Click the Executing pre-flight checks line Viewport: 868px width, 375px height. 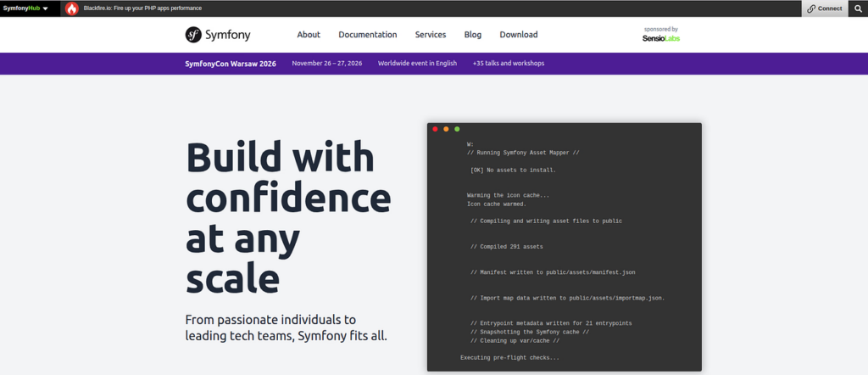click(x=509, y=358)
